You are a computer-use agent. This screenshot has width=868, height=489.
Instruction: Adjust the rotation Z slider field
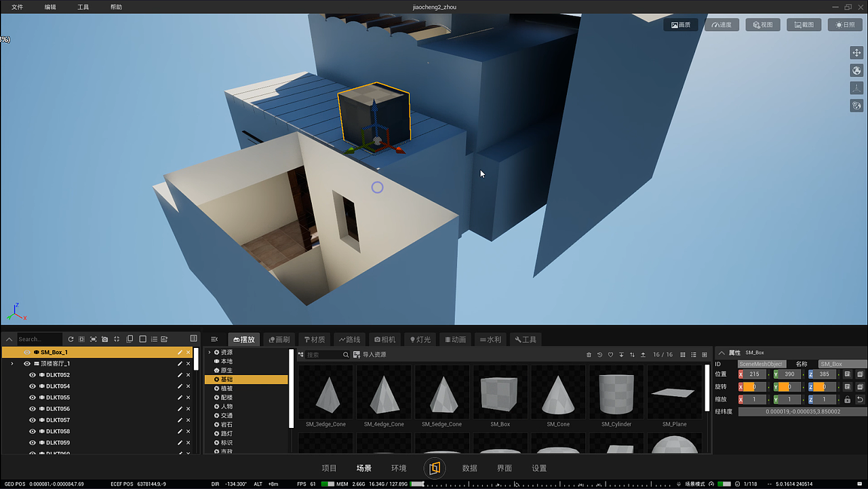click(x=825, y=387)
